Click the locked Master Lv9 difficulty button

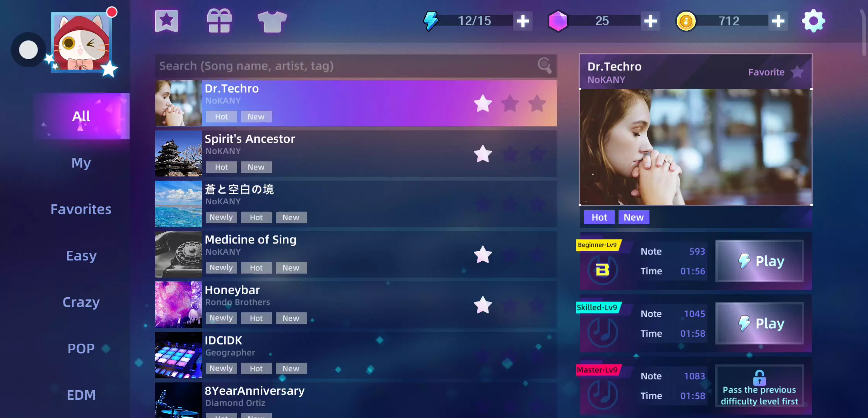(x=760, y=386)
